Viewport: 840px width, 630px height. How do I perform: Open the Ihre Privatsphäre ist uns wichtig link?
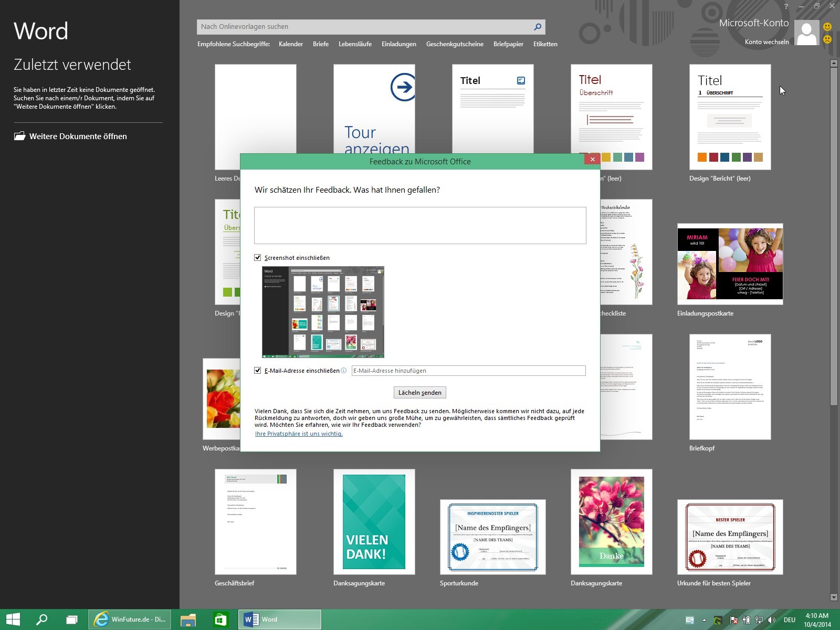point(299,434)
